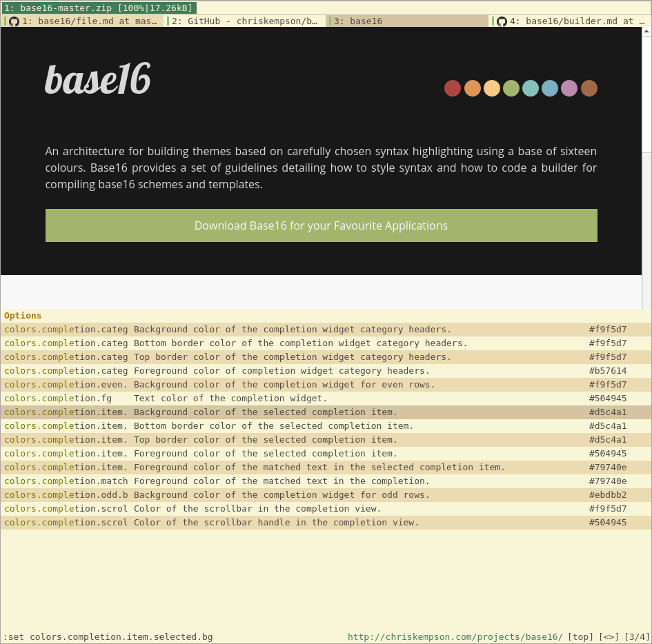Click the yellow colour dot
652x644 pixels.
tap(492, 88)
